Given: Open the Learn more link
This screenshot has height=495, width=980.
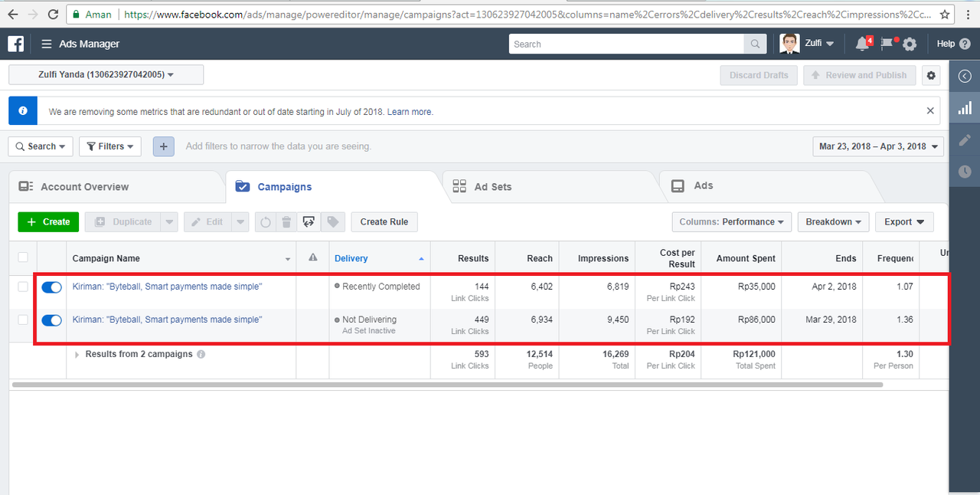Looking at the screenshot, I should coord(410,112).
